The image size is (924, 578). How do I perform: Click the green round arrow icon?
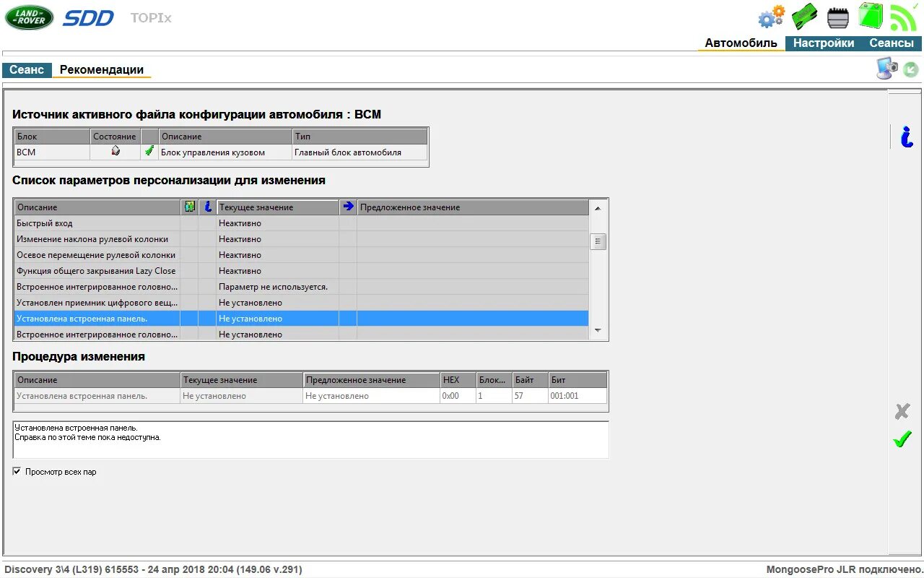coord(911,69)
